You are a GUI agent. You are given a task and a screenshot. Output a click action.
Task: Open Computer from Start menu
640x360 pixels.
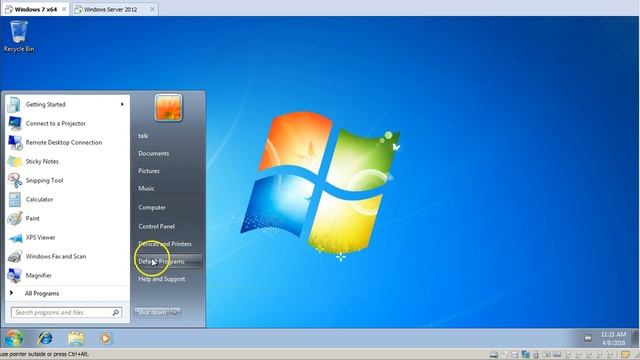tap(152, 207)
